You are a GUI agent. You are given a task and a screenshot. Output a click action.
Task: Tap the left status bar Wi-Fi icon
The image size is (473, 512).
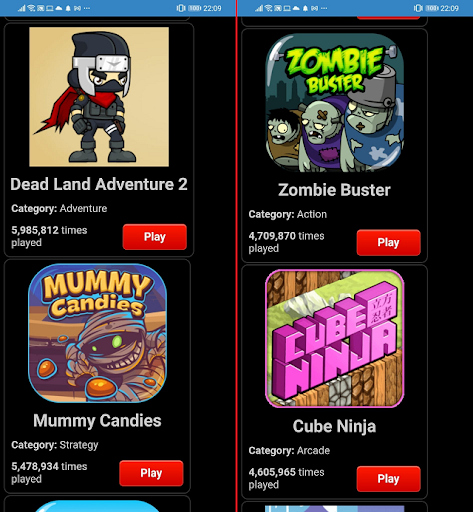(31, 8)
